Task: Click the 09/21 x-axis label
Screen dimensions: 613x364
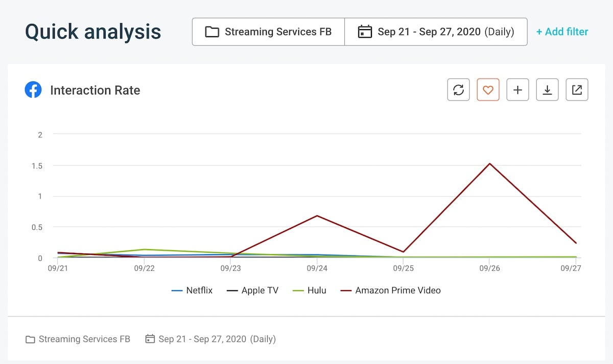Action: pos(58,268)
